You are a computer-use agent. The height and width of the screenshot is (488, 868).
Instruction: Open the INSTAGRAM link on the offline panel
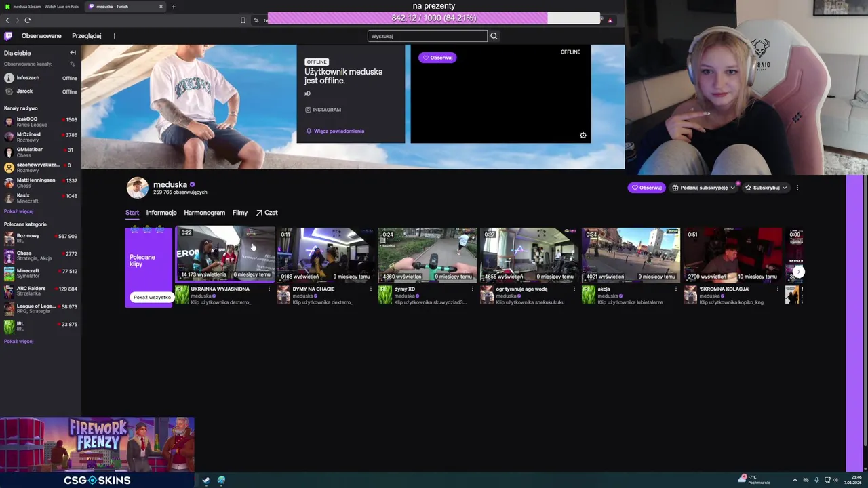(x=323, y=110)
